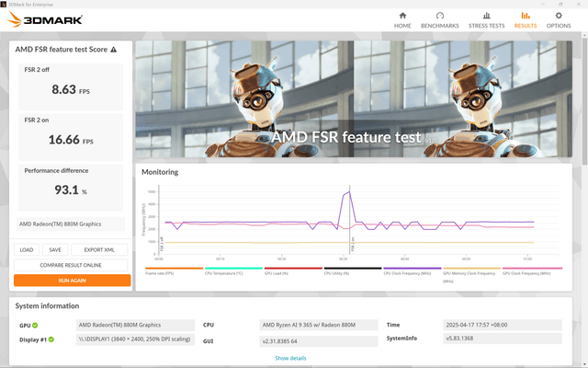Open the Show details link
Viewport: 588px width, 368px height.
pos(290,358)
